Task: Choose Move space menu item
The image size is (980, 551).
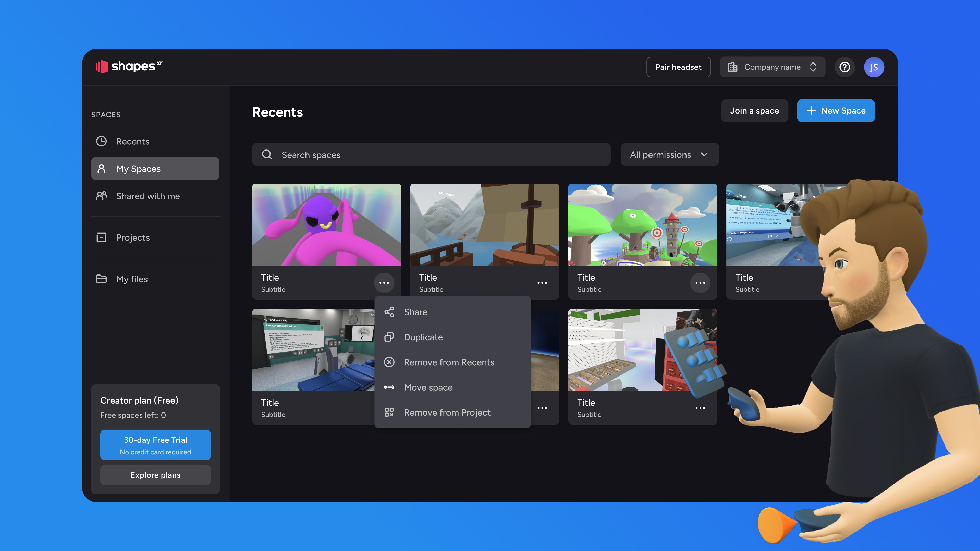Action: pos(452,387)
